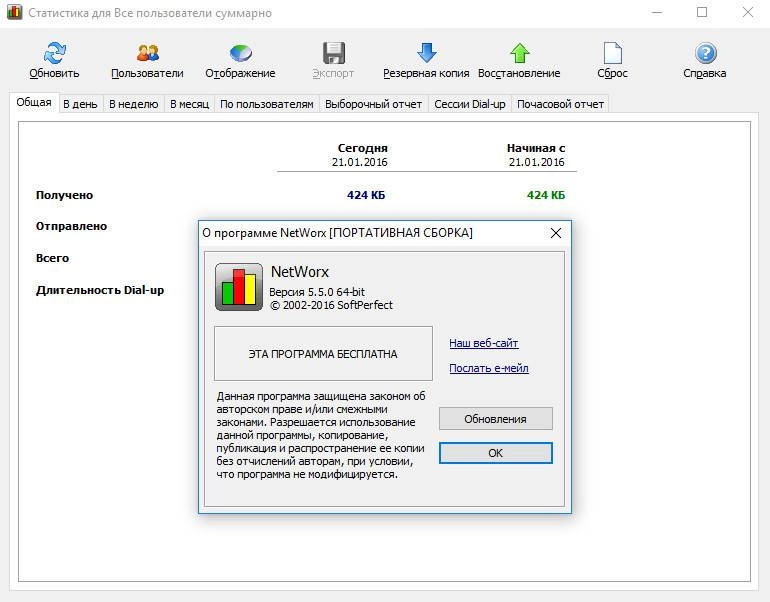Click the 2002-2016 SoftPerfect copyright text

[x=331, y=305]
